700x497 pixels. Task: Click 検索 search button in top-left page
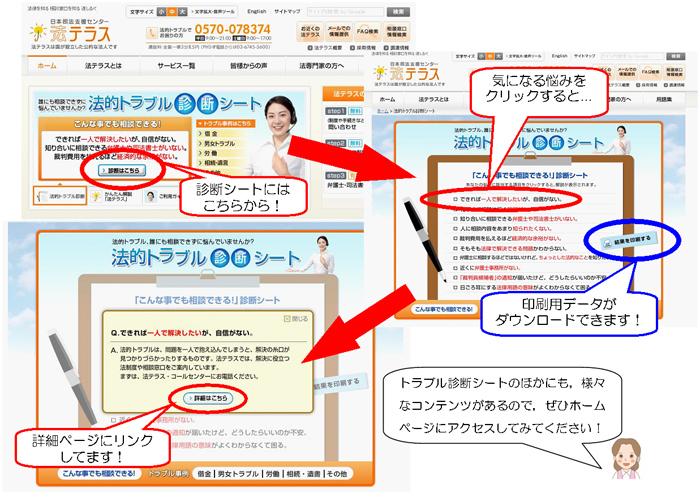[x=398, y=12]
